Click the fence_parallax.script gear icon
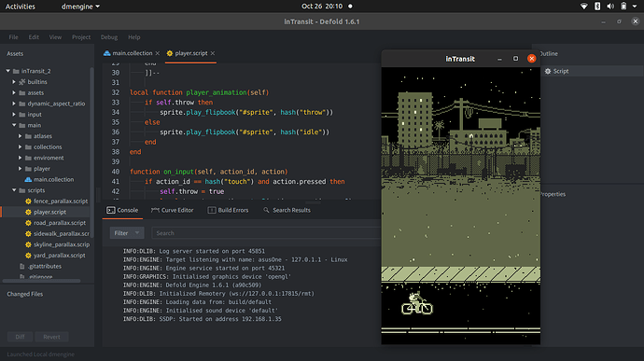Viewport: 644px width, 361px height. pos(28,201)
